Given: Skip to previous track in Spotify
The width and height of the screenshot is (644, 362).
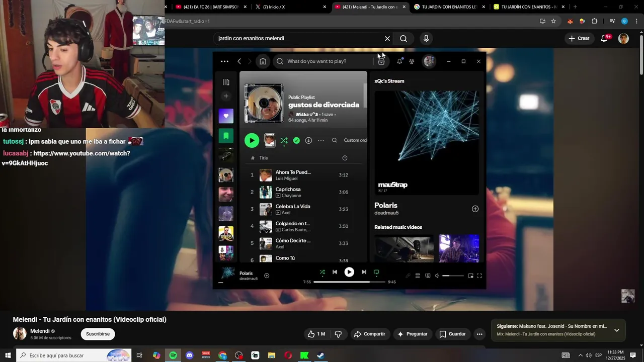Looking at the screenshot, I should pyautogui.click(x=335, y=272).
